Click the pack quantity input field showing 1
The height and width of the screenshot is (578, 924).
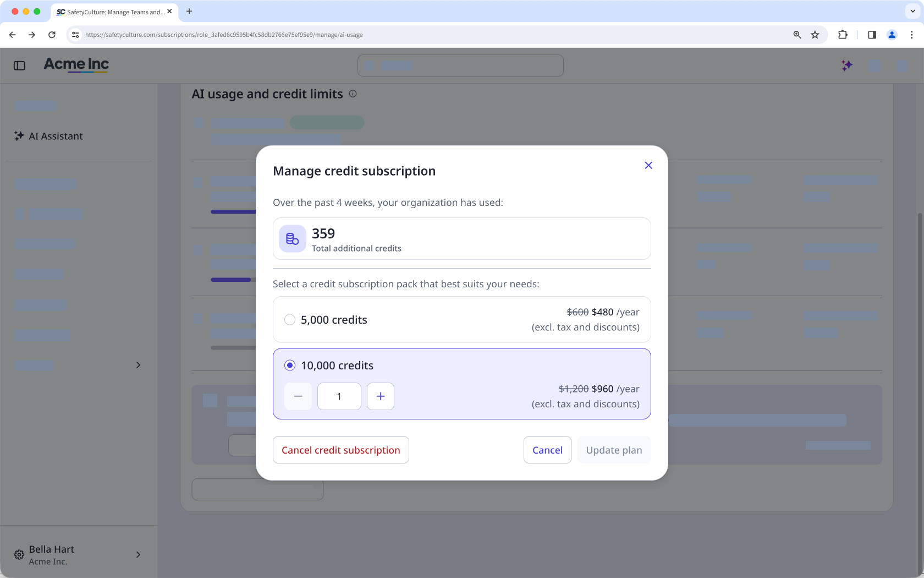pos(339,396)
